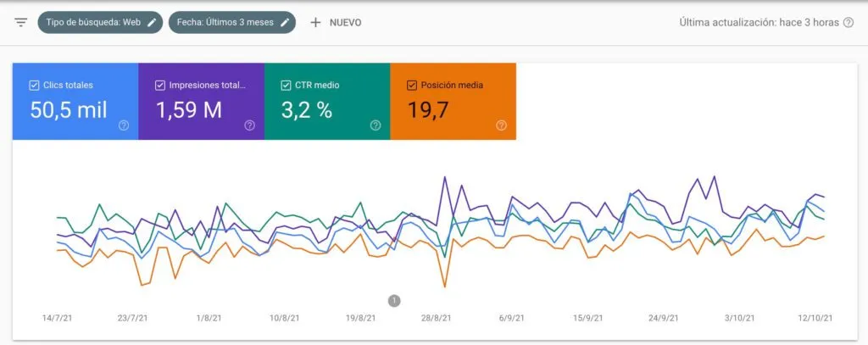Open help icon on CTR medio card

(x=376, y=125)
